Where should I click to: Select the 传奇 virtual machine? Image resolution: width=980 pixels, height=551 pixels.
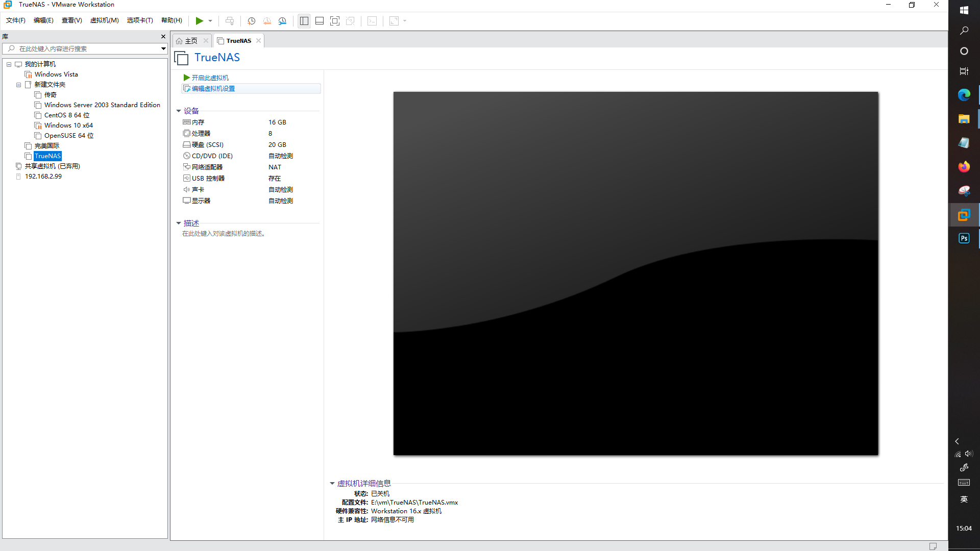(x=50, y=95)
